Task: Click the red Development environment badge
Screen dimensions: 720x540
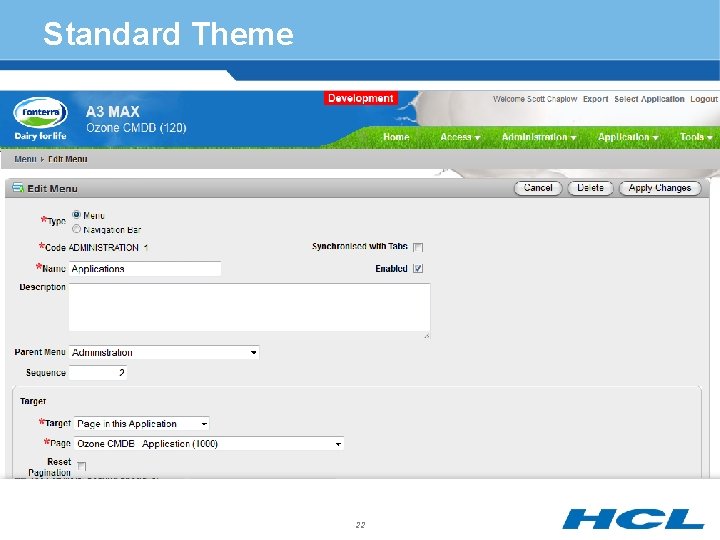Action: pyautogui.click(x=360, y=98)
